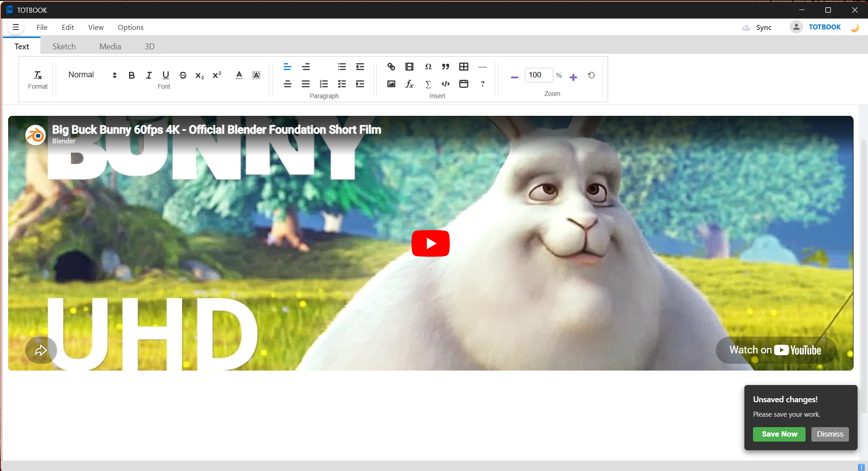Click the zoom percentage field showing 100
The image size is (868, 471).
point(538,75)
